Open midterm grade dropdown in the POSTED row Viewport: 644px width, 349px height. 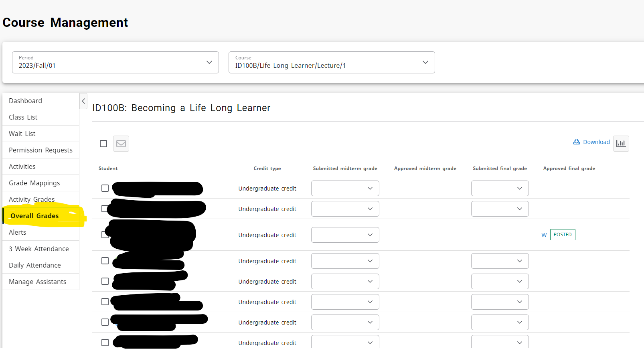coord(345,235)
